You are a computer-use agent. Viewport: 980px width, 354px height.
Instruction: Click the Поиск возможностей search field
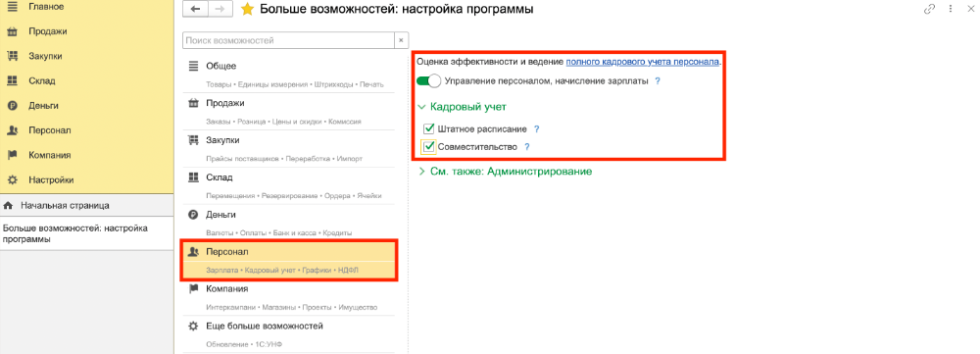288,40
